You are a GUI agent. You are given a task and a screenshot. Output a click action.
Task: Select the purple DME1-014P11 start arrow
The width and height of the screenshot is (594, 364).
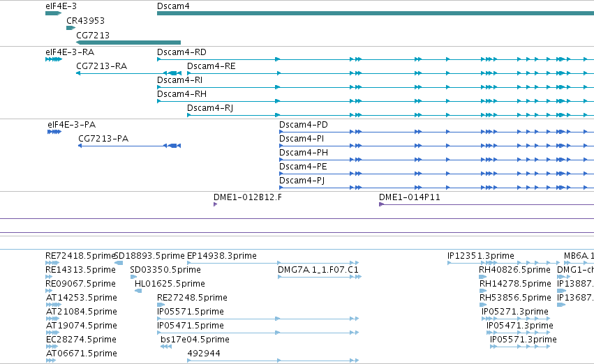382,204
